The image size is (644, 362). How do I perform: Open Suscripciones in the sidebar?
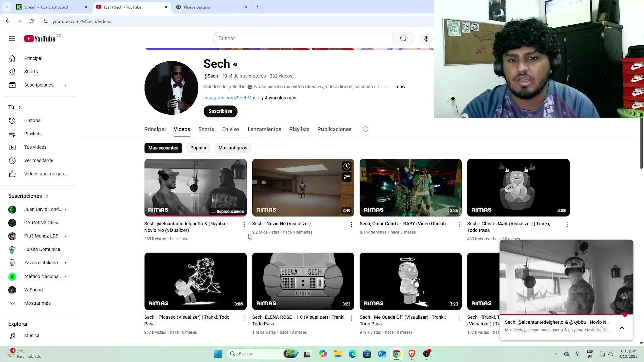(38, 85)
